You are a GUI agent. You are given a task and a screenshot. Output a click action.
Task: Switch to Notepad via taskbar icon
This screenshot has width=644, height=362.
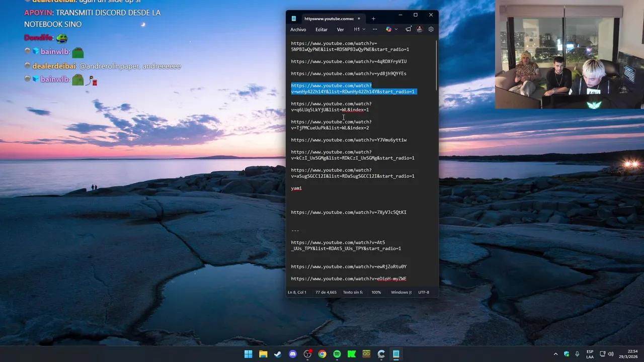tap(396, 354)
